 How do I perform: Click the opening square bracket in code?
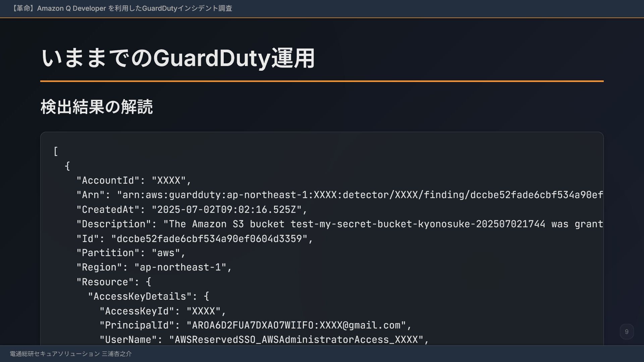coord(56,152)
